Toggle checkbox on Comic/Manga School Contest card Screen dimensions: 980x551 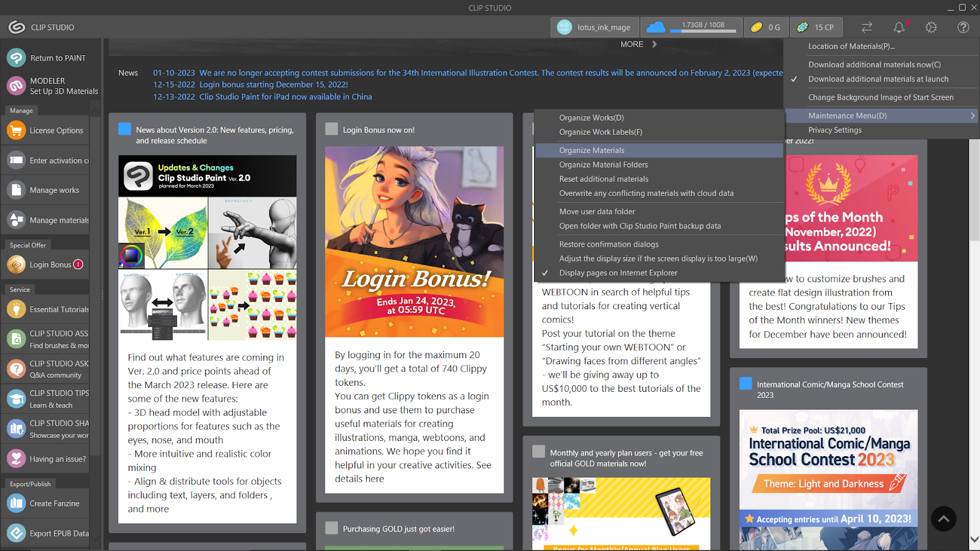[745, 383]
